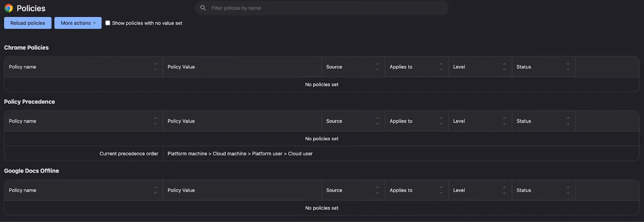Click the Policy Precedence section heading

click(x=29, y=102)
